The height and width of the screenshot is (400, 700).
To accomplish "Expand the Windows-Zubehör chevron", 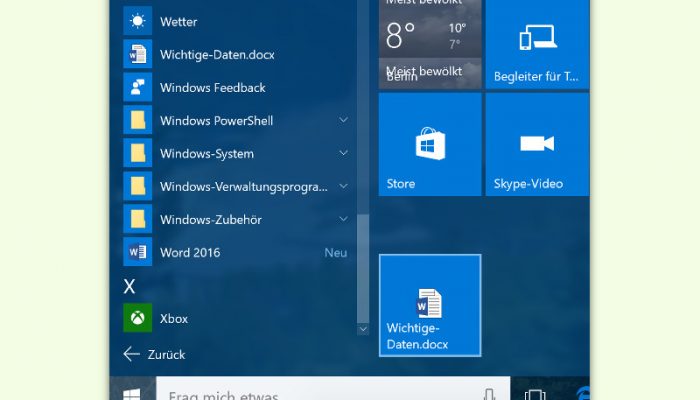I will pyautogui.click(x=343, y=219).
